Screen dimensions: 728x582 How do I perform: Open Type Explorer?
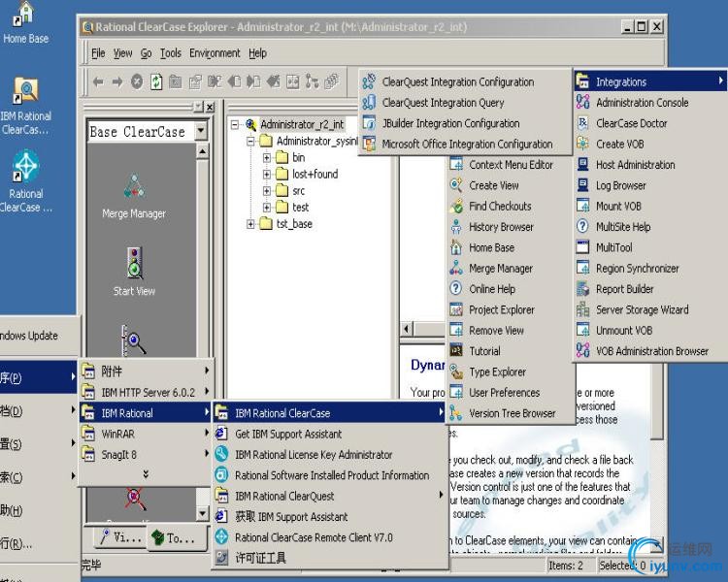pyautogui.click(x=510, y=372)
